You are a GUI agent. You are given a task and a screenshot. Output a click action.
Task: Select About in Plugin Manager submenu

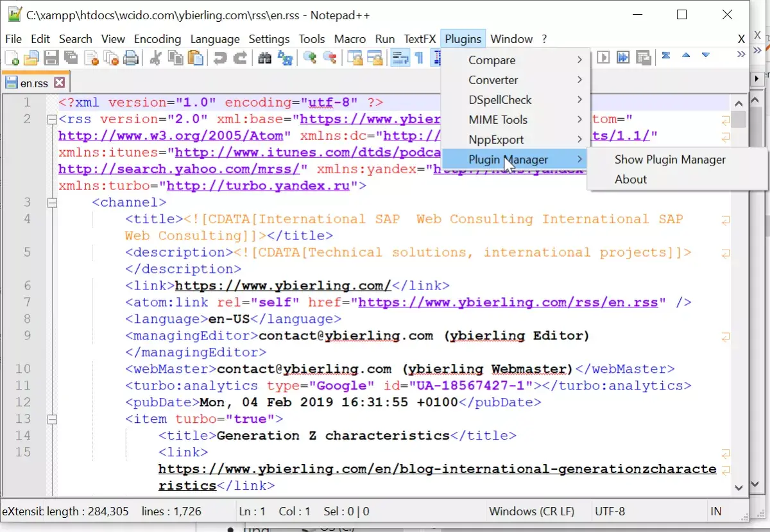tap(678, 180)
